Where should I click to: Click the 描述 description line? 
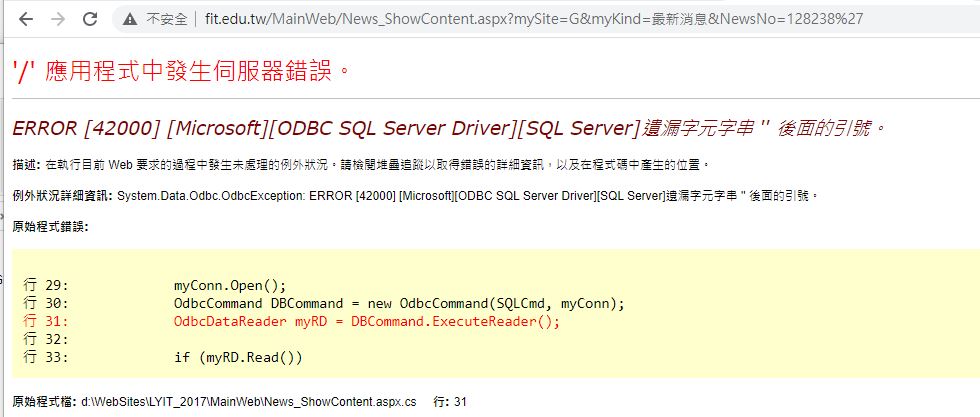click(x=361, y=166)
